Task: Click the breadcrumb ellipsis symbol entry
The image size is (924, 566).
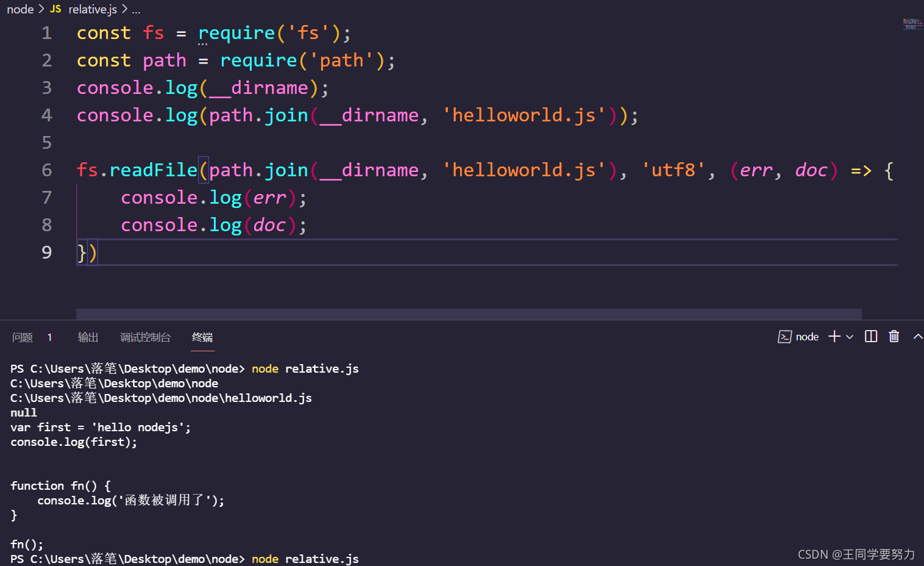Action: pos(136,10)
